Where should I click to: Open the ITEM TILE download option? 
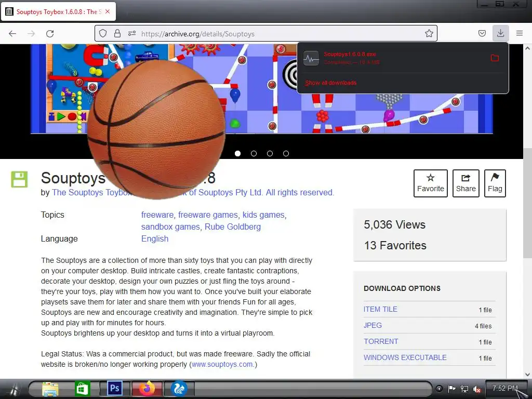(x=380, y=309)
